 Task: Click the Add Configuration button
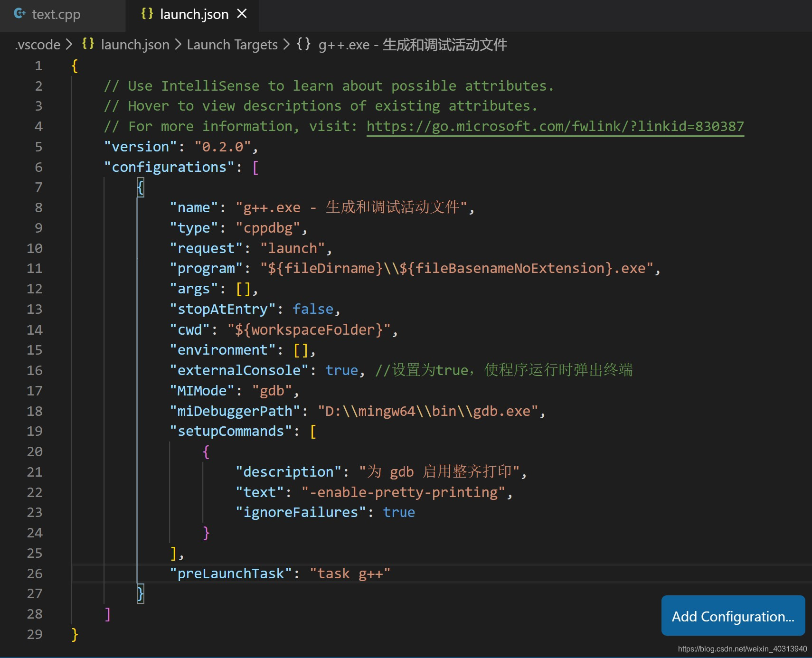733,616
